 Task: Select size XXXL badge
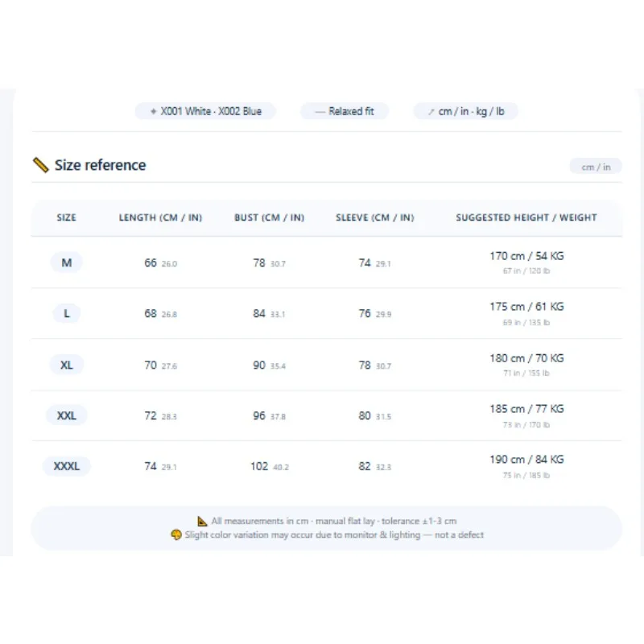click(x=67, y=466)
